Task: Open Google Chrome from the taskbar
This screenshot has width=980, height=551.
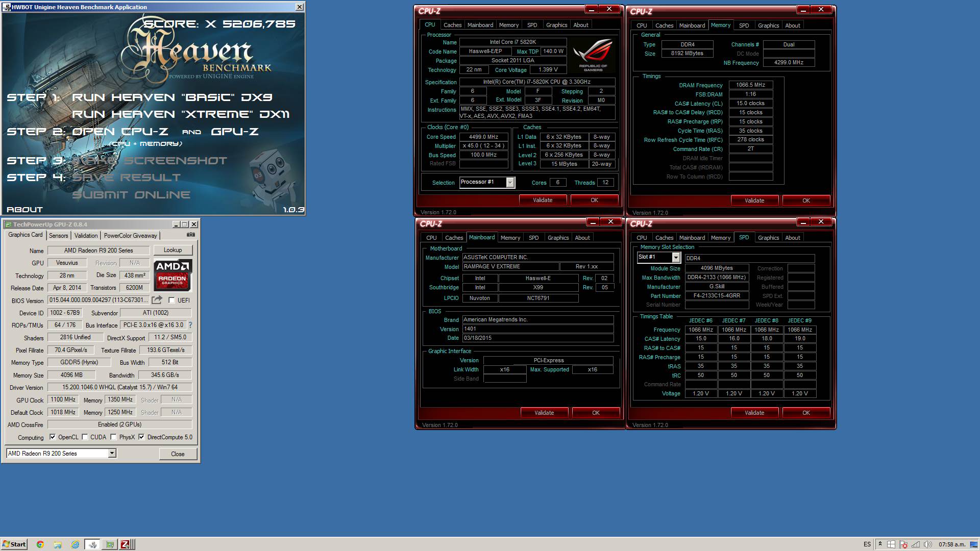Action: [40, 544]
